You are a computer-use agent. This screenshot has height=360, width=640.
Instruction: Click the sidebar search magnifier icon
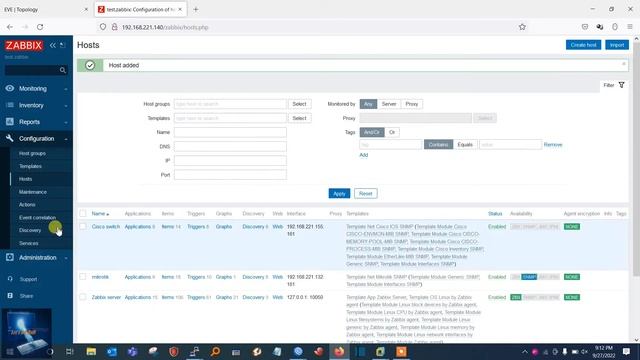click(x=62, y=70)
